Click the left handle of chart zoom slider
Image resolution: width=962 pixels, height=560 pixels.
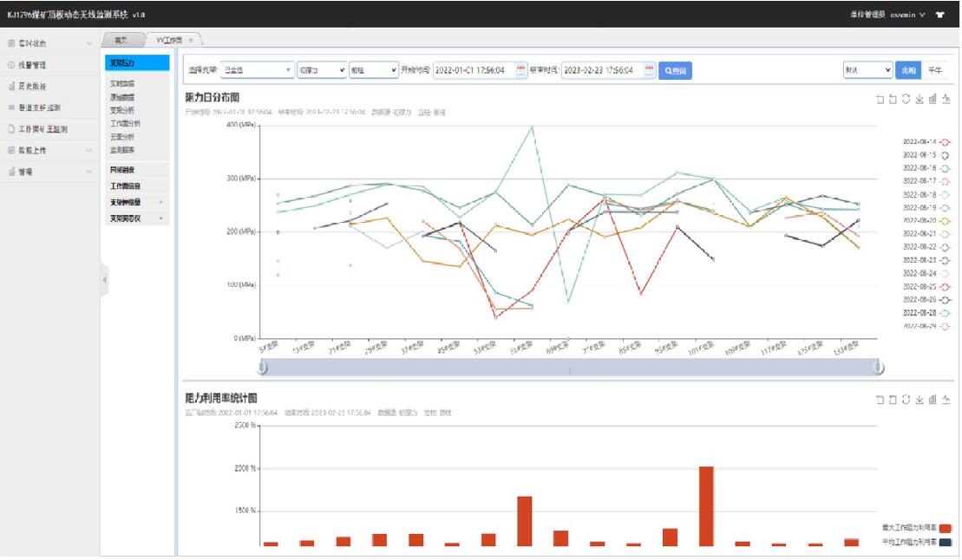(x=263, y=368)
